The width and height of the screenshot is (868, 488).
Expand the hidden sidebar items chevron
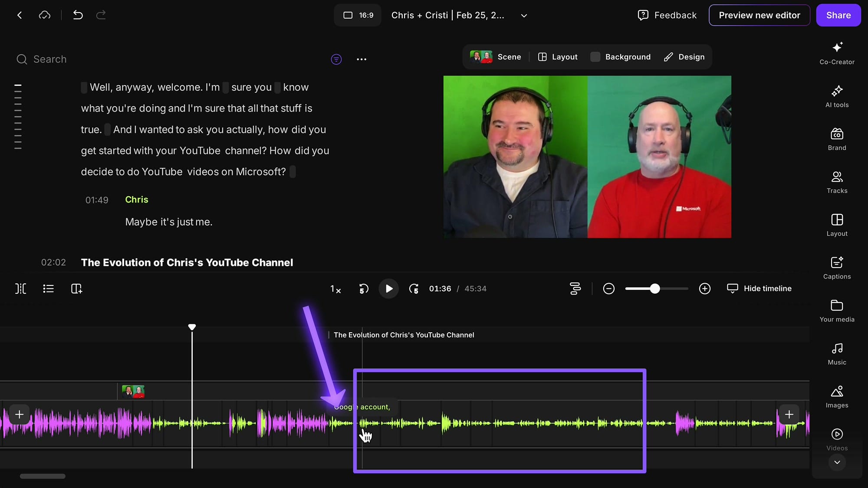(837, 463)
